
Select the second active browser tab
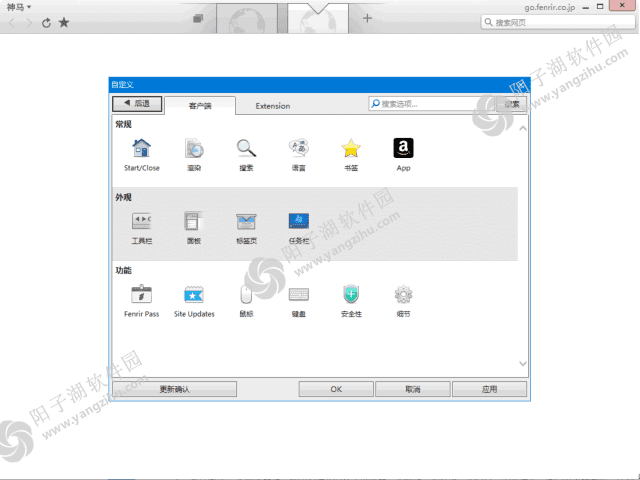pos(318,18)
